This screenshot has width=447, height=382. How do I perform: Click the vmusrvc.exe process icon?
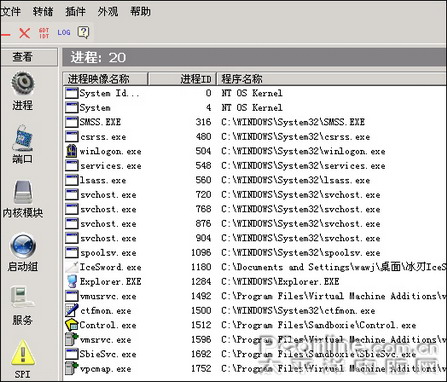[71, 296]
